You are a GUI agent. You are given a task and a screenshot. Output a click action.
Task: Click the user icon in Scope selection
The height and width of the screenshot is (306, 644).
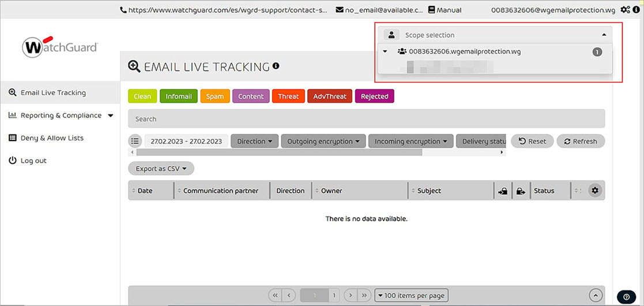coord(391,35)
